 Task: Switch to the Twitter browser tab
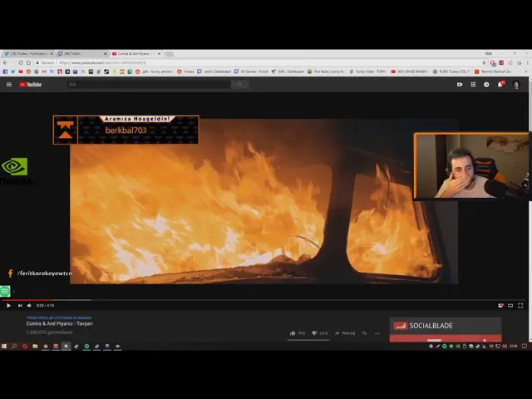(x=27, y=53)
